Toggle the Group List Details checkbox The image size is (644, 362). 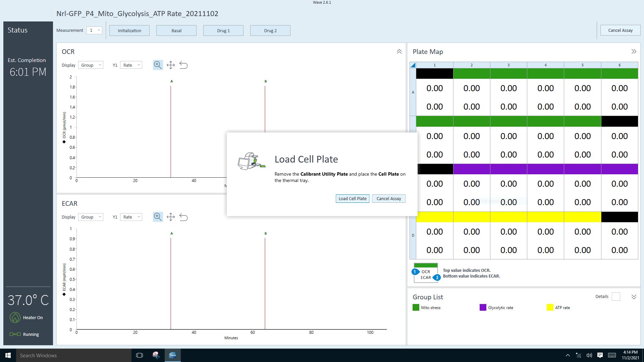coord(616,297)
